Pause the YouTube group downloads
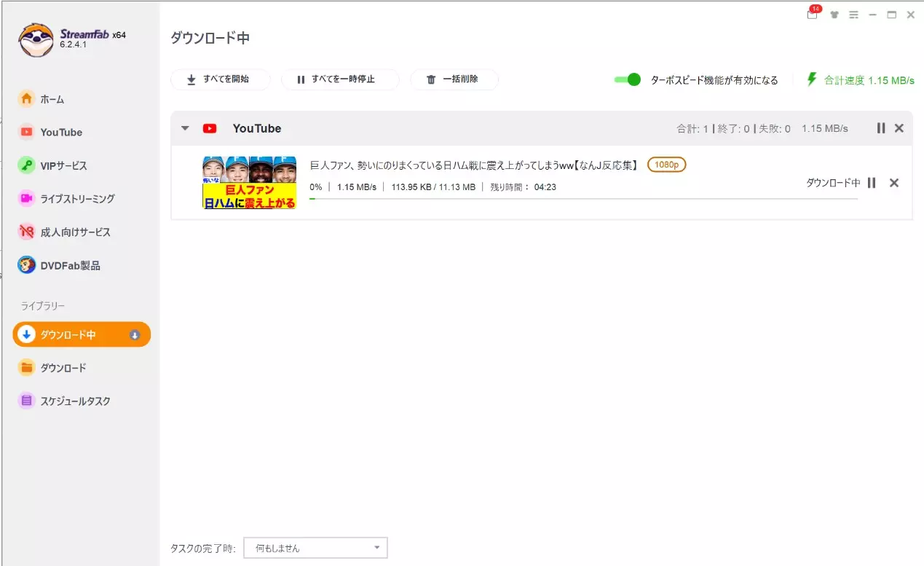Screen dimensions: 924x566 881,128
